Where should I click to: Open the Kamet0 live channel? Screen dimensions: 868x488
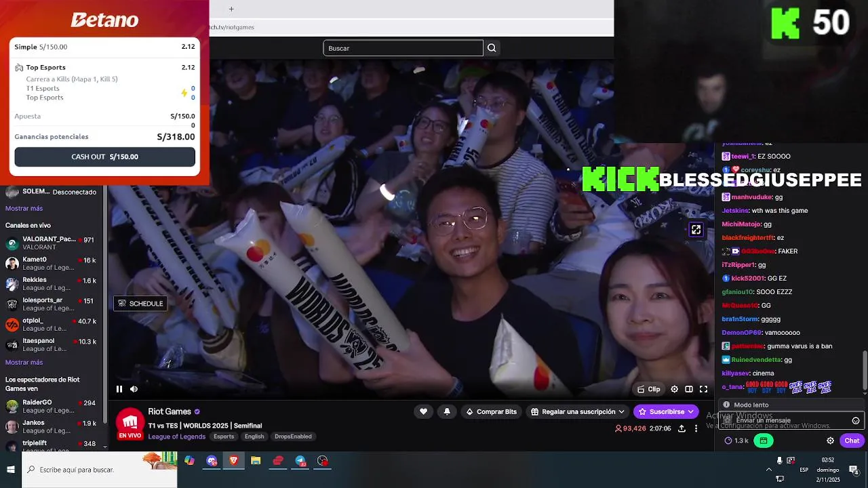tap(52, 264)
